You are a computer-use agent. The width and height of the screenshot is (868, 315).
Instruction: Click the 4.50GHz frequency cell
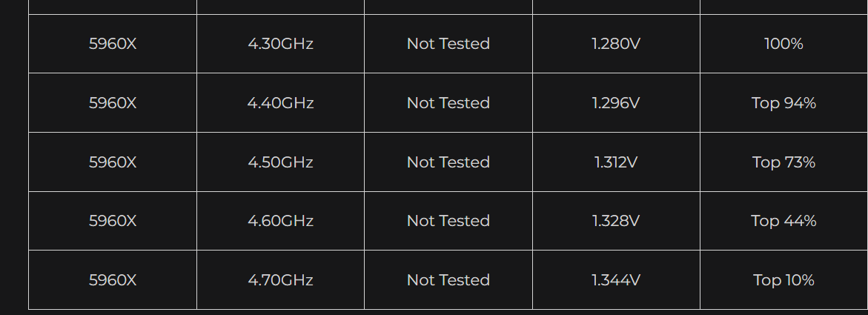point(280,162)
